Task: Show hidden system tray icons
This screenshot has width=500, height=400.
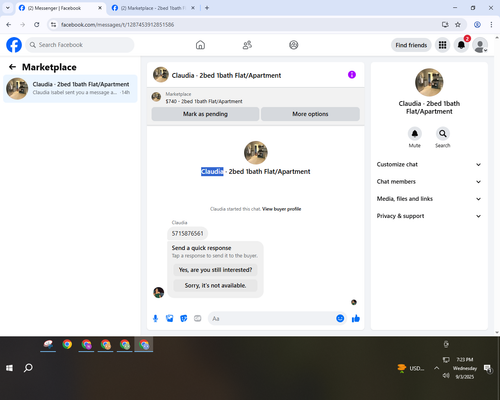Action: pyautogui.click(x=436, y=368)
